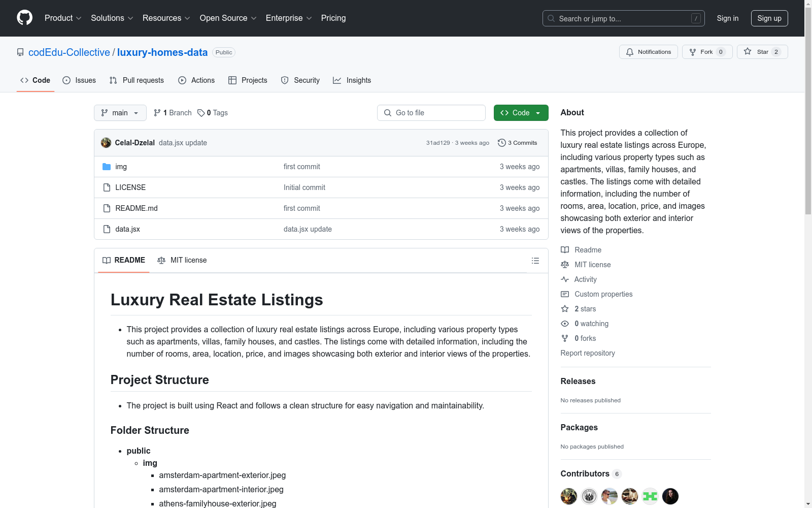812x508 pixels.
Task: Expand the Solutions menu
Action: (x=112, y=18)
